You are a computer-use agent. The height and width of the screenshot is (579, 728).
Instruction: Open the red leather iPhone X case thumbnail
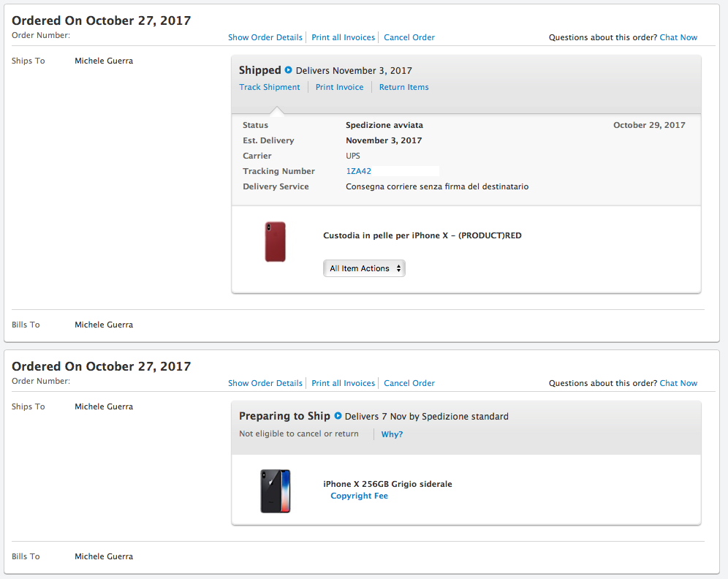tap(276, 242)
